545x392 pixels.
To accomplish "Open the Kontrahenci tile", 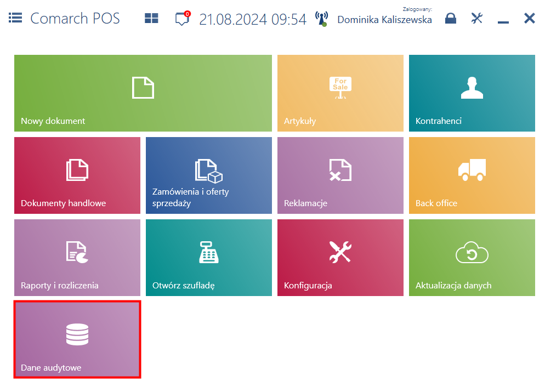I will tap(472, 93).
